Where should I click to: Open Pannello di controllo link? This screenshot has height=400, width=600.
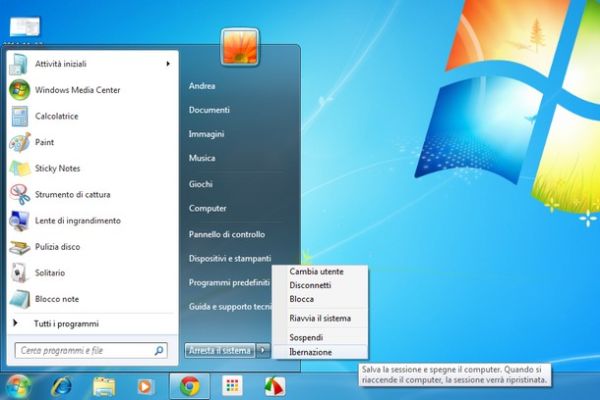226,234
